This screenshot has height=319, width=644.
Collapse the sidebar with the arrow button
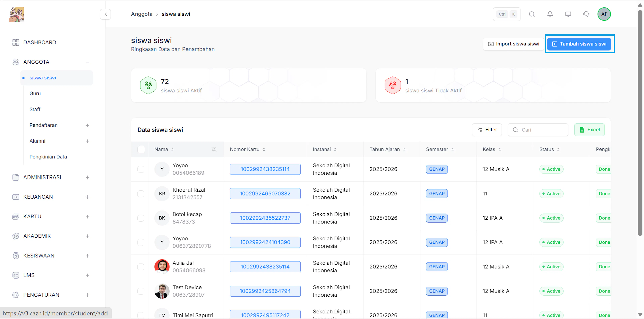point(105,14)
